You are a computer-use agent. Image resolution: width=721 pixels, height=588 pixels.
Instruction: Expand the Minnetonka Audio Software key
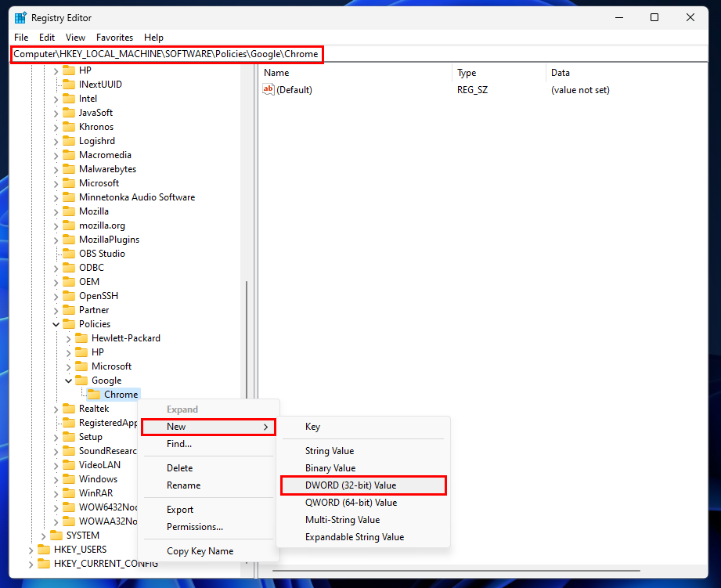pyautogui.click(x=56, y=197)
